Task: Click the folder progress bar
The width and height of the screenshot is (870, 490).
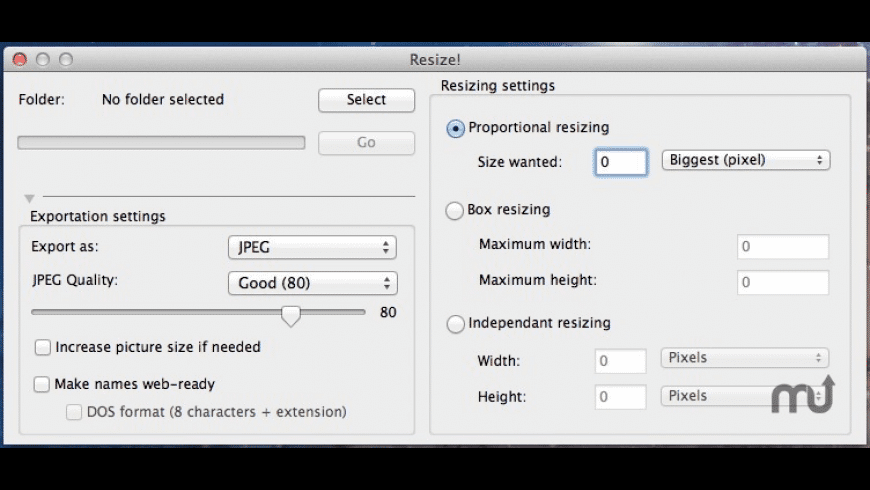Action: [161, 143]
